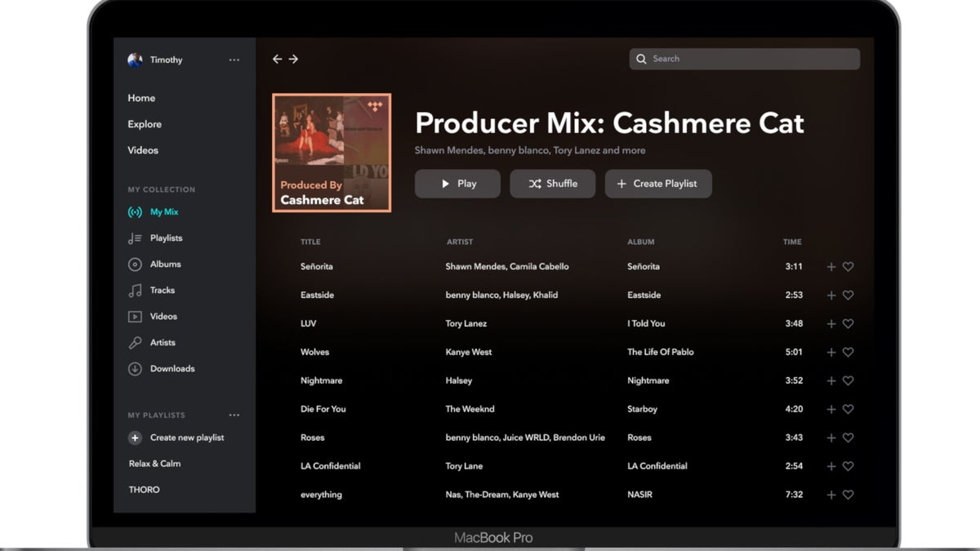
Task: Add Nightmare track with plus icon
Action: (x=831, y=380)
